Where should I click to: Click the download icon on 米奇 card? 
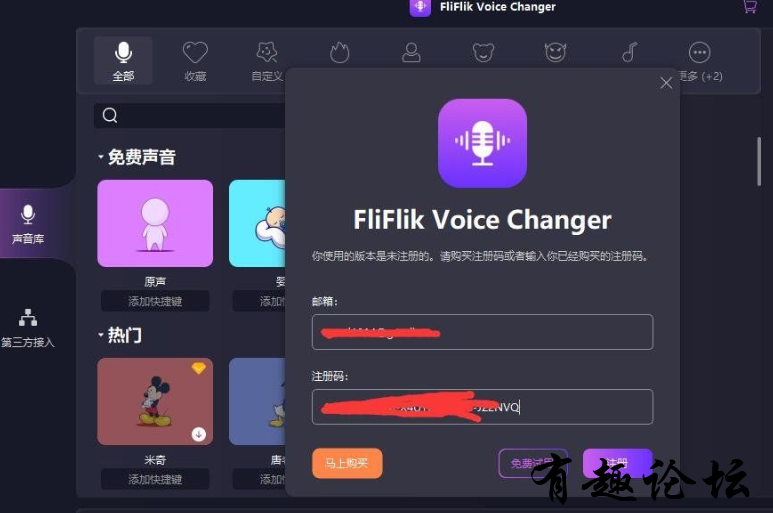(x=199, y=434)
